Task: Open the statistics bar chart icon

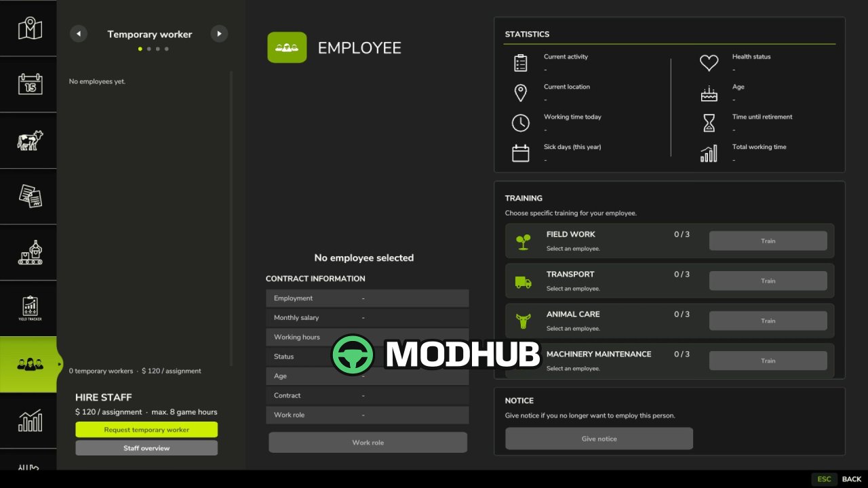Action: (x=30, y=421)
